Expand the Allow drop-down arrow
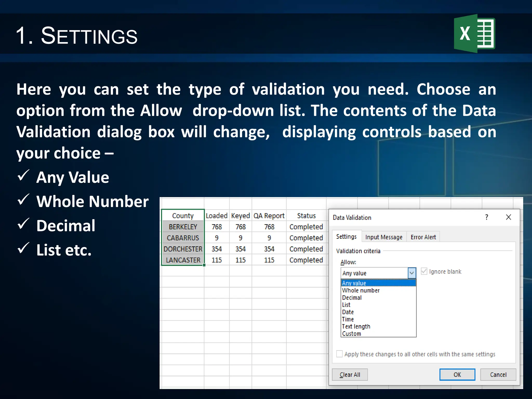532x399 pixels. (412, 273)
